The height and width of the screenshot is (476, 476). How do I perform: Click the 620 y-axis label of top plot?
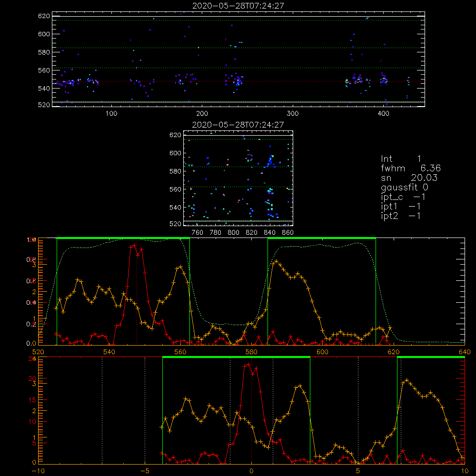coord(44,16)
